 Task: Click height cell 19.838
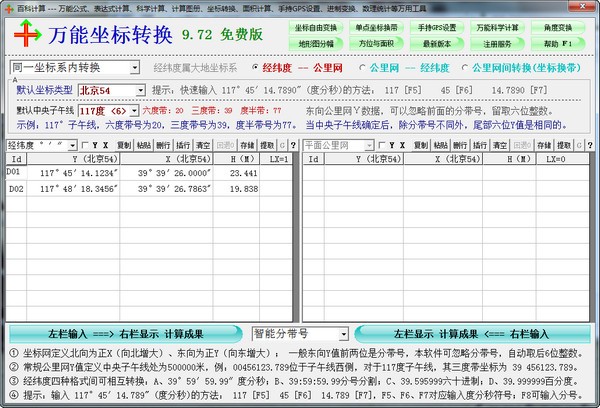coord(236,189)
